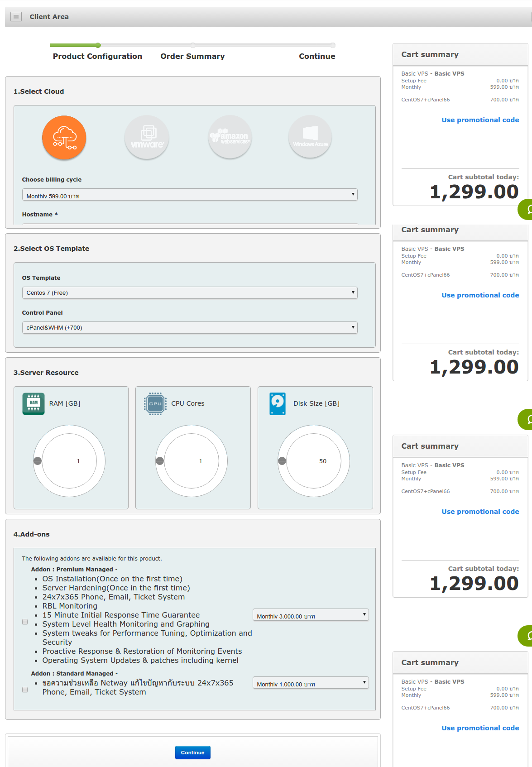The width and height of the screenshot is (532, 767).
Task: Enable the Premium Managed addon checkbox
Action: pyautogui.click(x=25, y=622)
